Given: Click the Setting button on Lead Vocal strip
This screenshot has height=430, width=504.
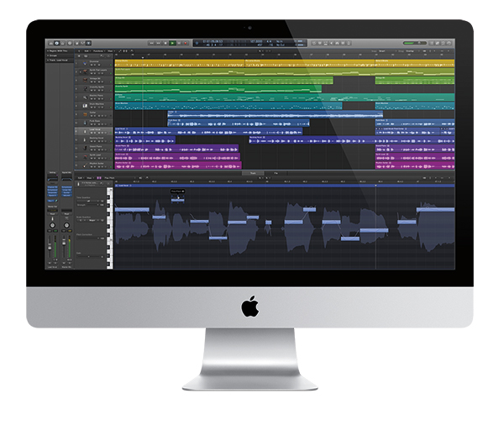Looking at the screenshot, I should 52,173.
